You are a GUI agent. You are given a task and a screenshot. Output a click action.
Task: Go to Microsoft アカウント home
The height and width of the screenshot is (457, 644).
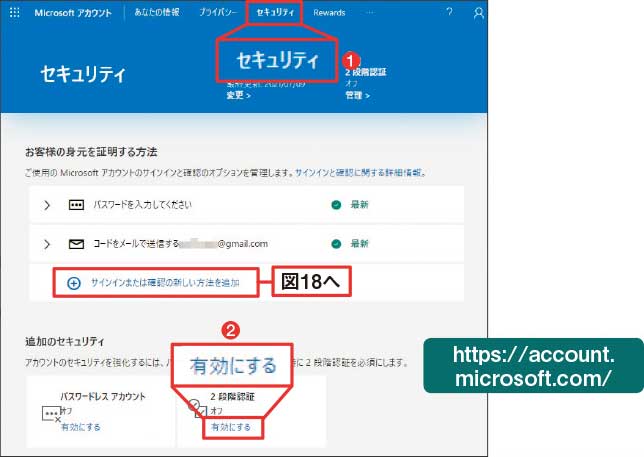click(x=73, y=13)
